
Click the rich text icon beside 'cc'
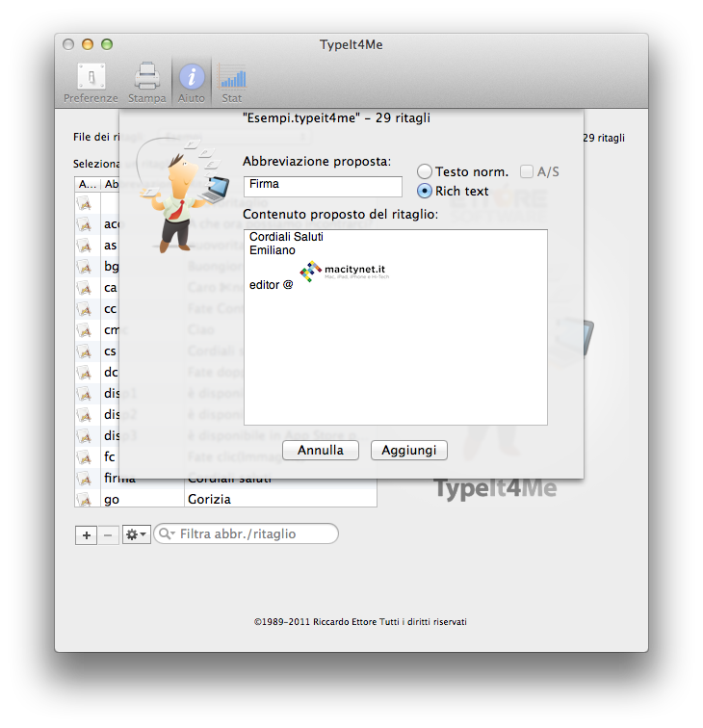85,309
